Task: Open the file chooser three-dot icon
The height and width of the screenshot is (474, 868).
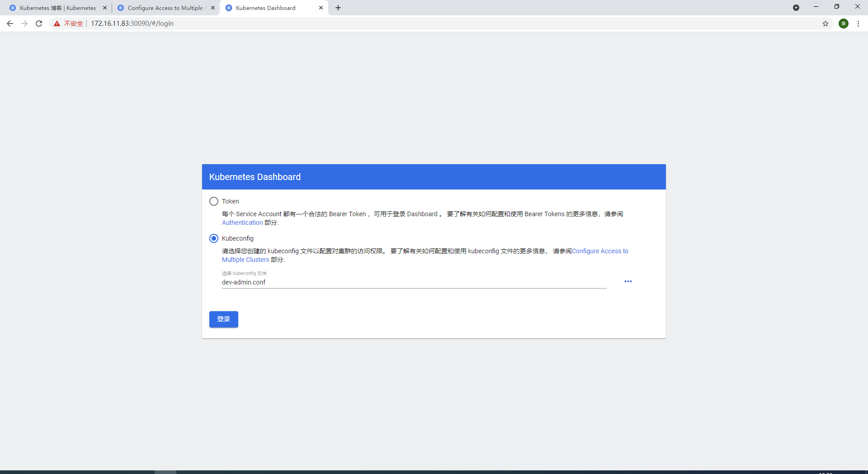Action: [628, 281]
